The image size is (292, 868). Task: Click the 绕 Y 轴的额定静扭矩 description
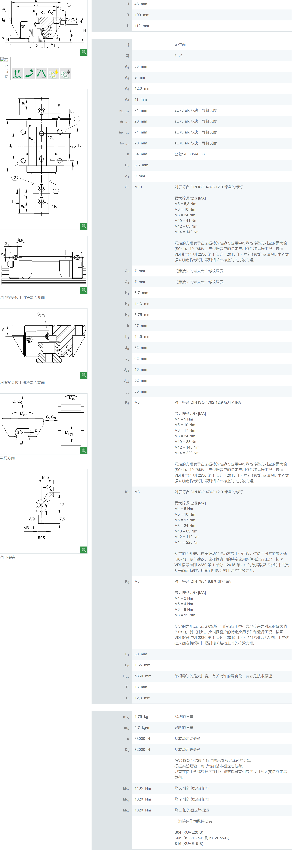192,799
